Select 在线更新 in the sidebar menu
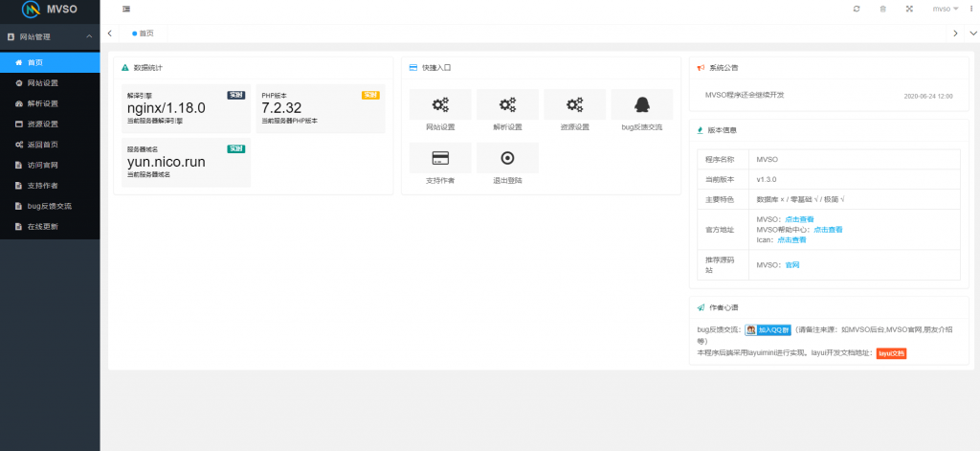Viewport: 980px width, 451px height. tap(42, 226)
